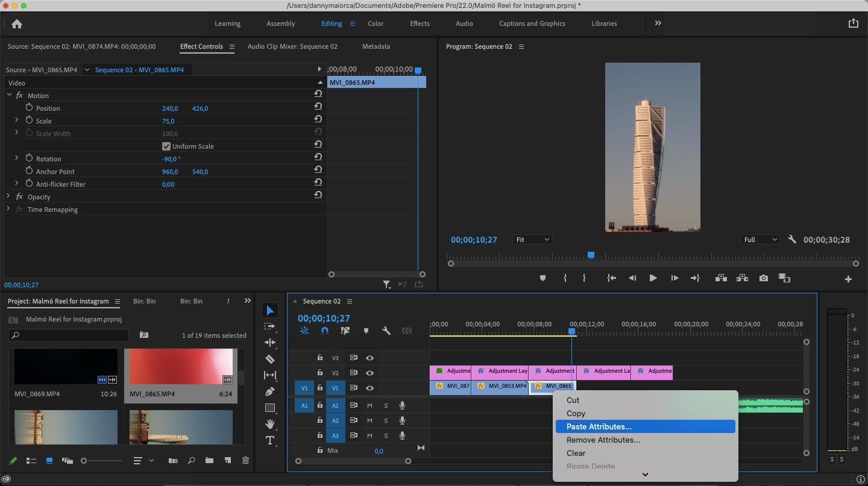Open the Fit zoom level dropdown
The height and width of the screenshot is (486, 868).
click(x=533, y=240)
